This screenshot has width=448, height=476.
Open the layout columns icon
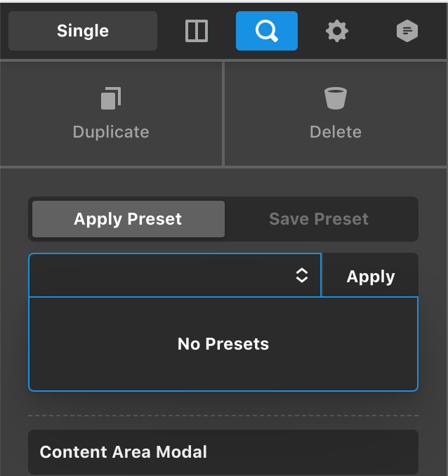click(x=197, y=31)
